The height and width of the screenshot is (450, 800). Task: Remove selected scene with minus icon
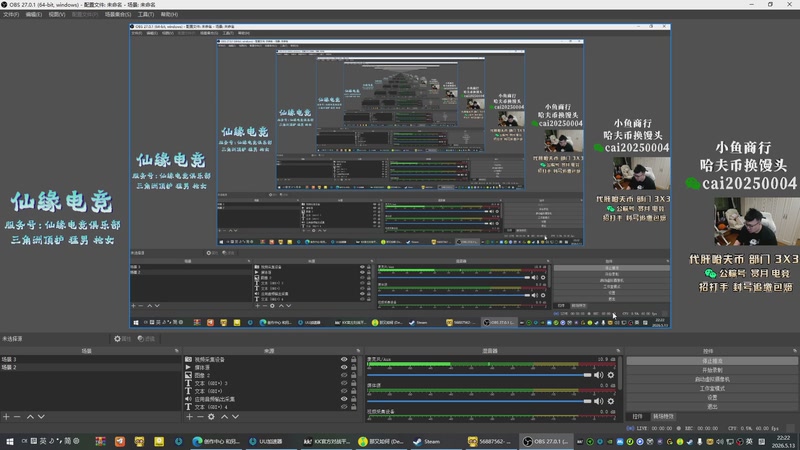(17, 416)
